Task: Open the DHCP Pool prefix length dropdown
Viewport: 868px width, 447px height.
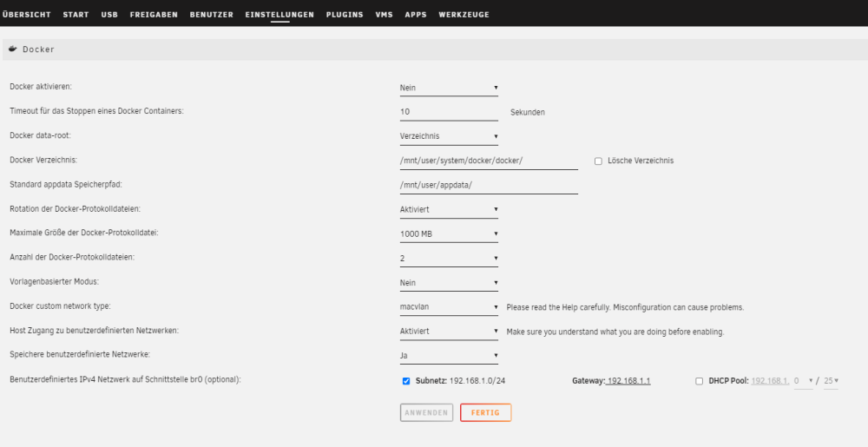Action: pyautogui.click(x=831, y=381)
